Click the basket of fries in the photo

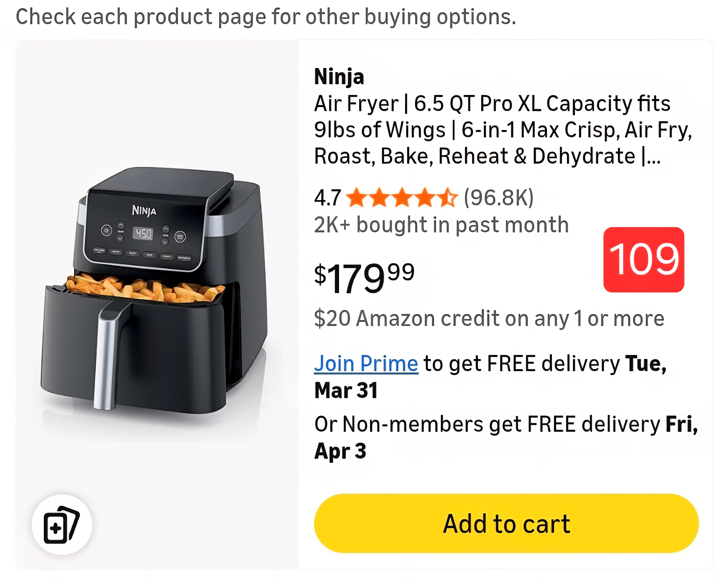(145, 288)
